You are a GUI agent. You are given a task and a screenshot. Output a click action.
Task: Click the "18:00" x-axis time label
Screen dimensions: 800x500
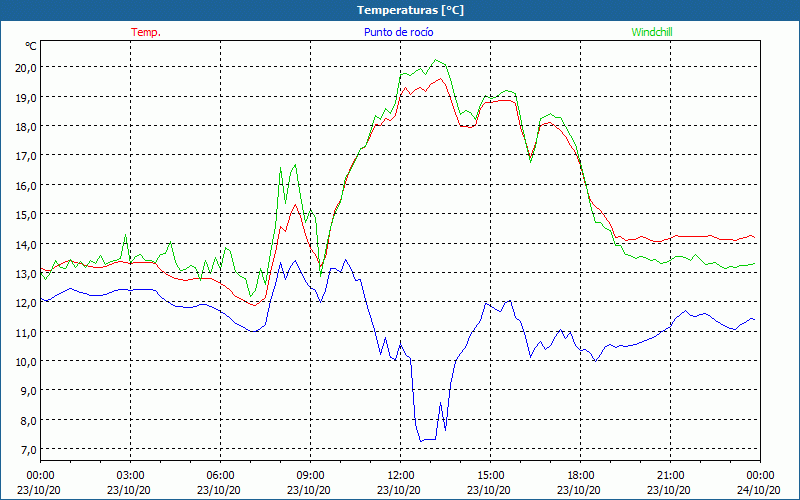[580, 476]
